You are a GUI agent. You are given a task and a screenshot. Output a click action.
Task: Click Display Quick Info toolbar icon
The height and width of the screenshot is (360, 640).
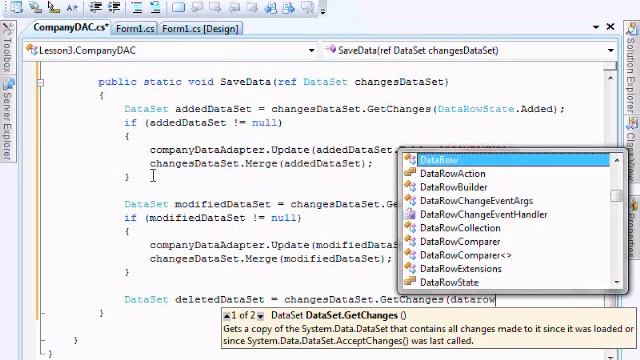point(53,7)
